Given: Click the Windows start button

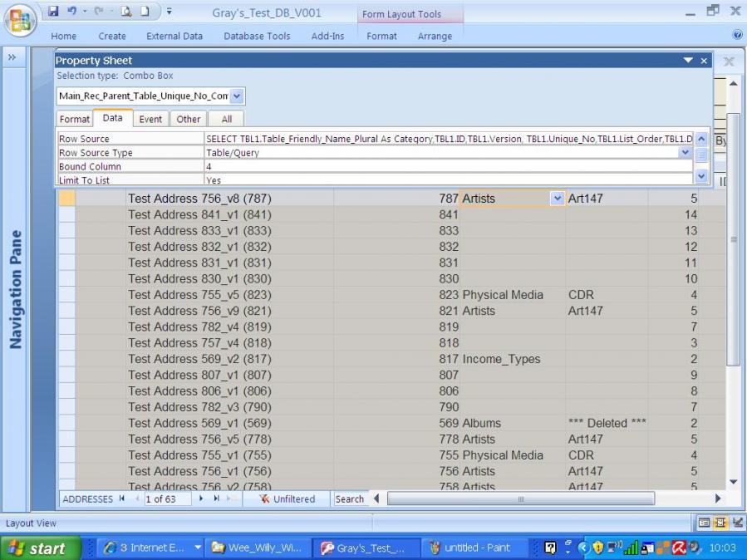Looking at the screenshot, I should (x=40, y=548).
